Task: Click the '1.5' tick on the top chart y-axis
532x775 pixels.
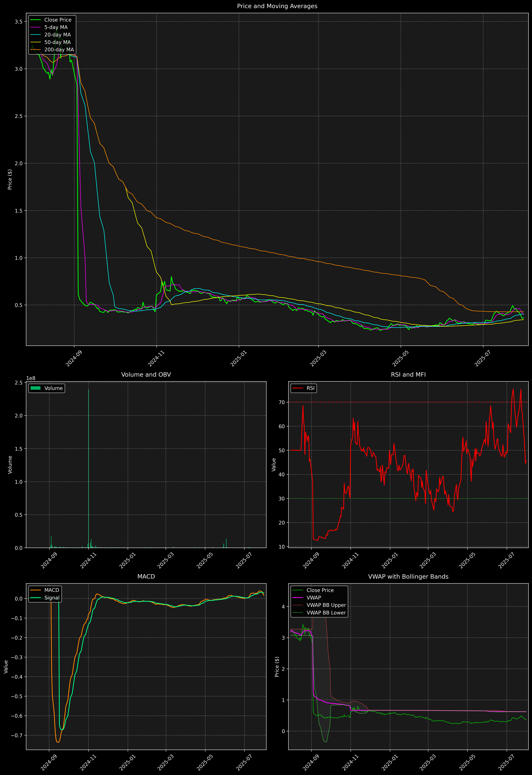Action: point(19,211)
